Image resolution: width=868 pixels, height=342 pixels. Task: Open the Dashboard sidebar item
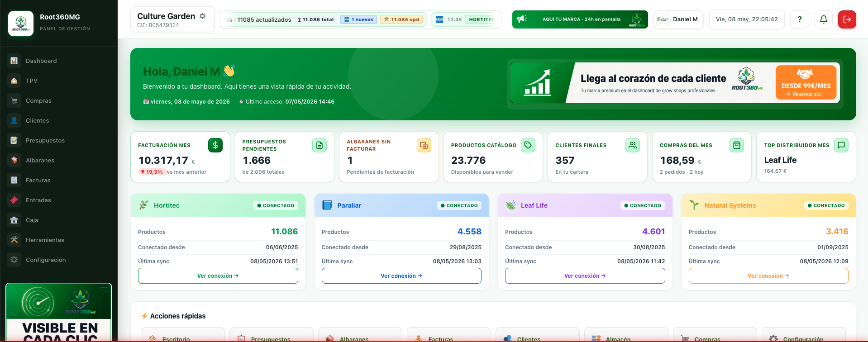(59, 61)
